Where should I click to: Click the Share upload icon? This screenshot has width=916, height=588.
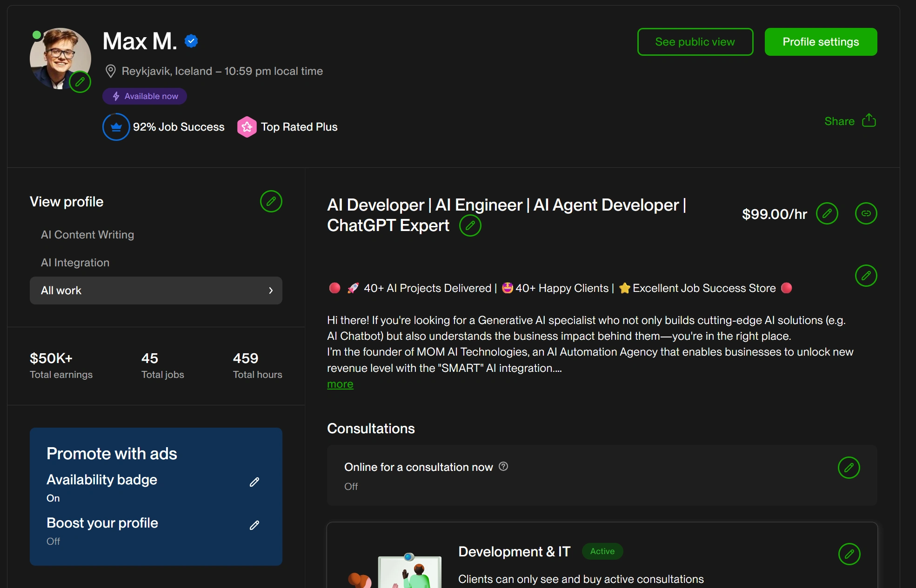869,121
